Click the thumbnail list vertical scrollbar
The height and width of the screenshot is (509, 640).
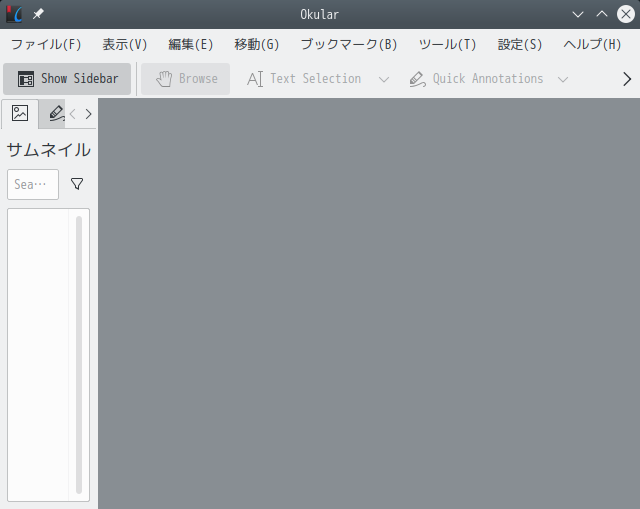(x=79, y=354)
